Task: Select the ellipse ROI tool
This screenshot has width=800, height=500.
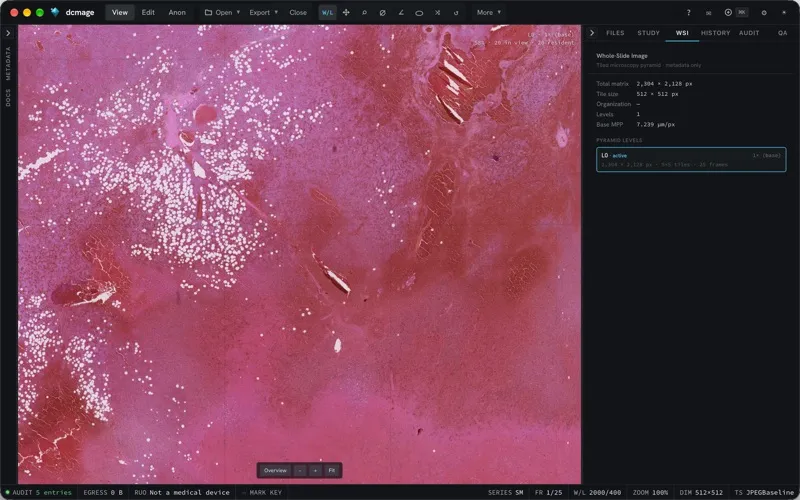Action: click(x=419, y=13)
